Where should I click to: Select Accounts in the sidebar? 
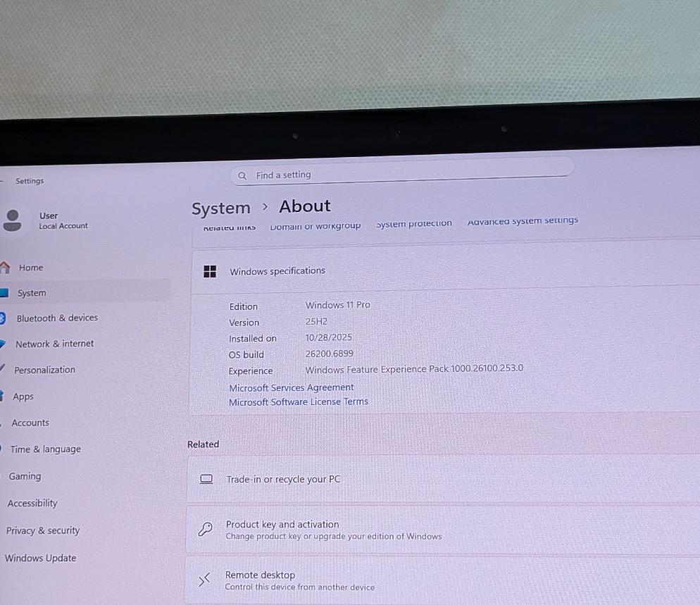(x=30, y=423)
